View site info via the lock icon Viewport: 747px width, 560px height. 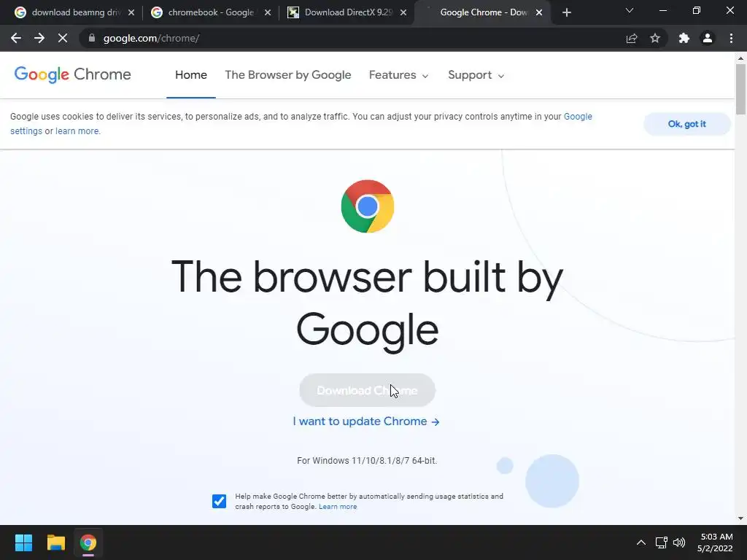click(91, 38)
